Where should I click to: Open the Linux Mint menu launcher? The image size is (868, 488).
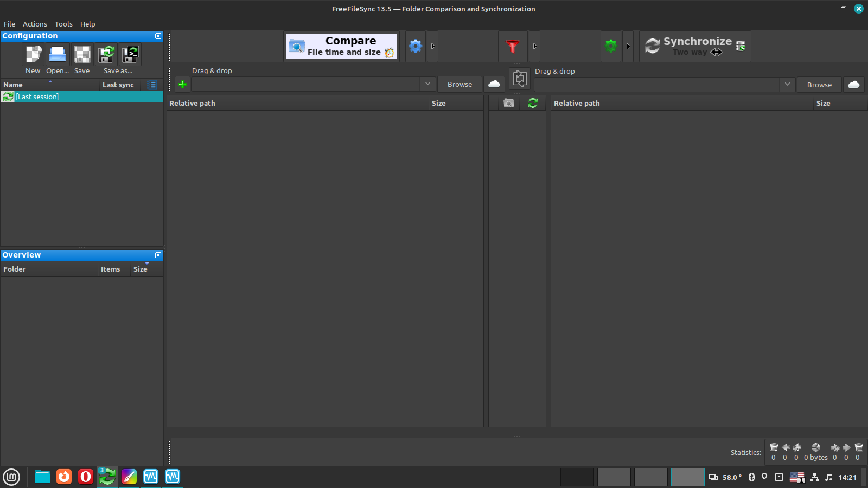tap(11, 477)
